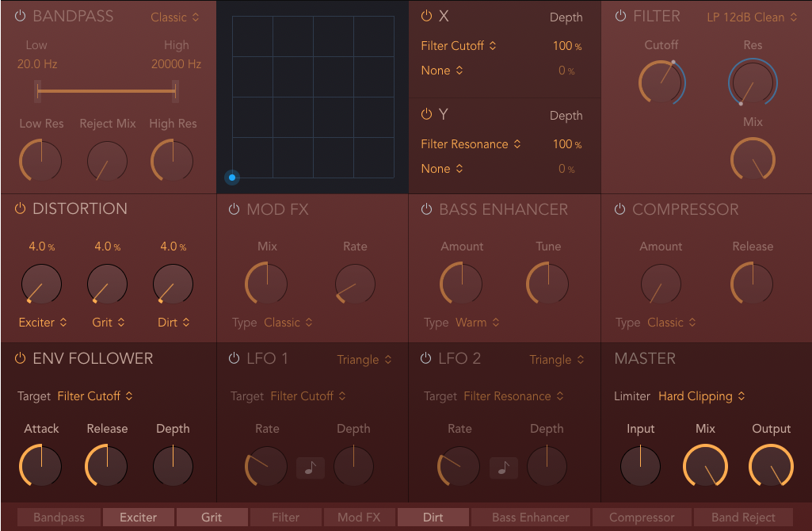Viewport: 812px width, 531px height.
Task: Select the Filter tab in effect order strip
Action: (x=285, y=517)
